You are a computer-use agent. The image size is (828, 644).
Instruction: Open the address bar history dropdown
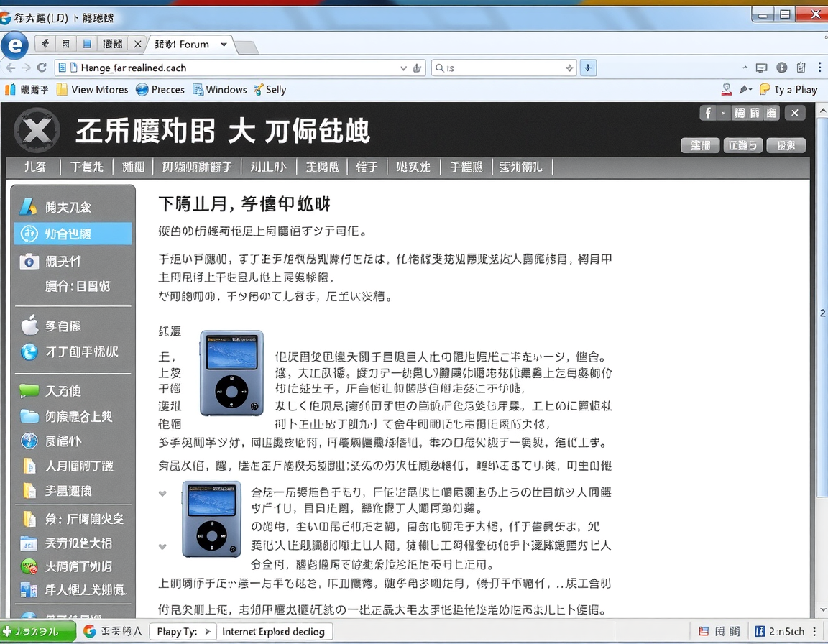click(403, 68)
